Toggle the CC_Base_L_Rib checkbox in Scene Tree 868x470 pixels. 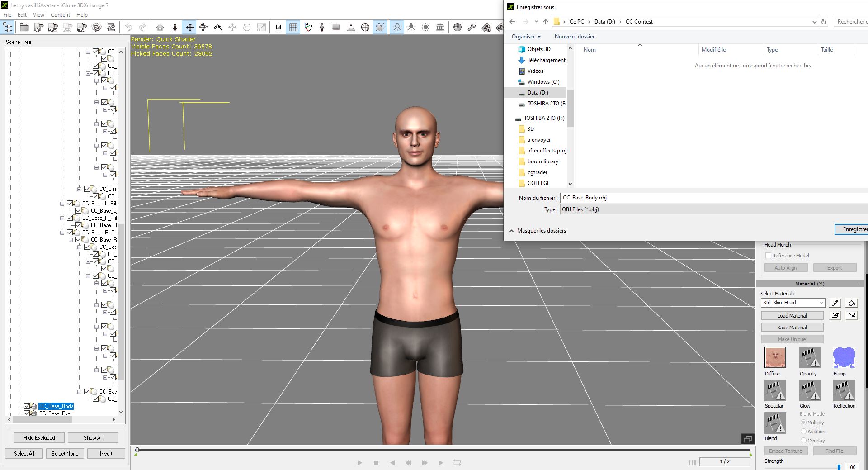click(70, 204)
